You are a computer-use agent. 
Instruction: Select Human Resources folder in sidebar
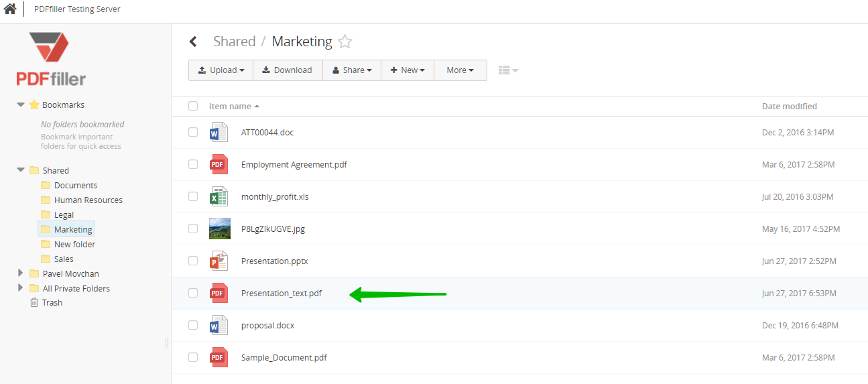click(x=88, y=200)
